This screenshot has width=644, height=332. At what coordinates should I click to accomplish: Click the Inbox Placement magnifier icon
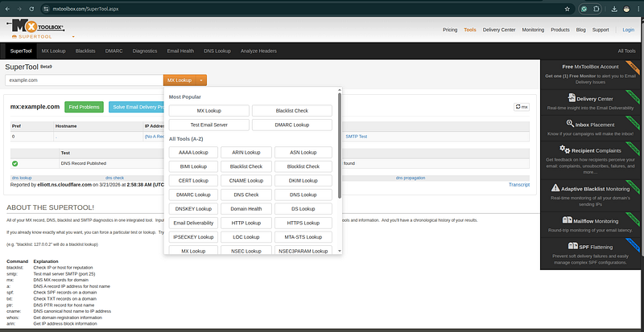point(570,123)
